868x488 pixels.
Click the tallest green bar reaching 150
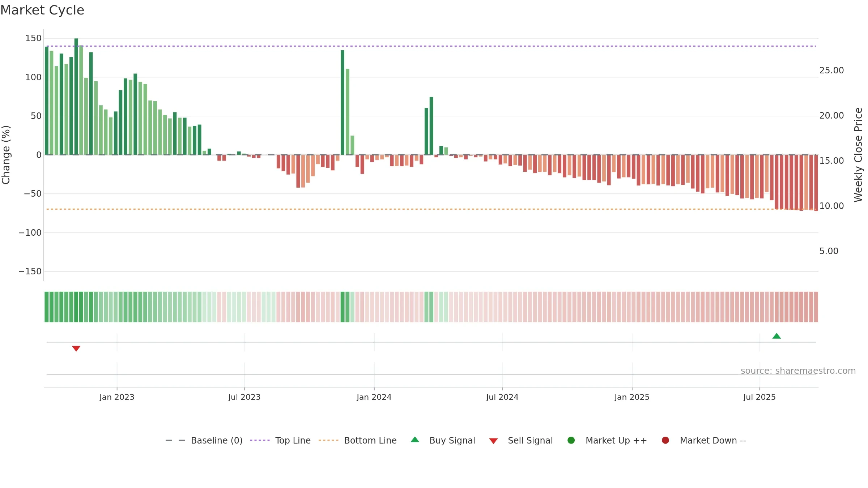click(x=76, y=97)
